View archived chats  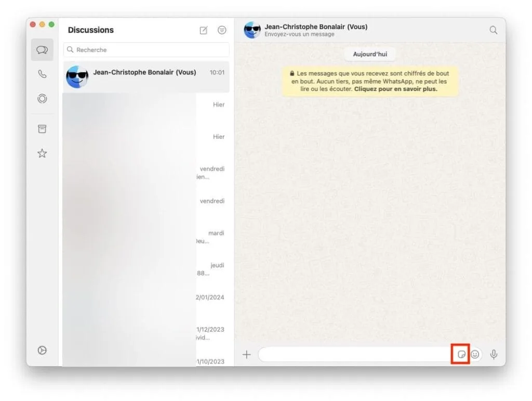point(42,128)
